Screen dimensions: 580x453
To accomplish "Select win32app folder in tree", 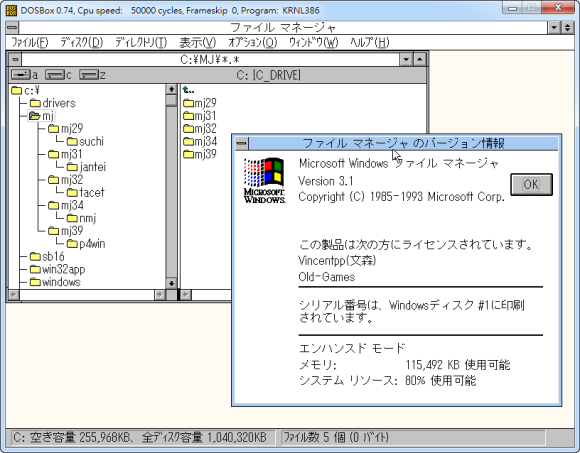I will pos(57,269).
